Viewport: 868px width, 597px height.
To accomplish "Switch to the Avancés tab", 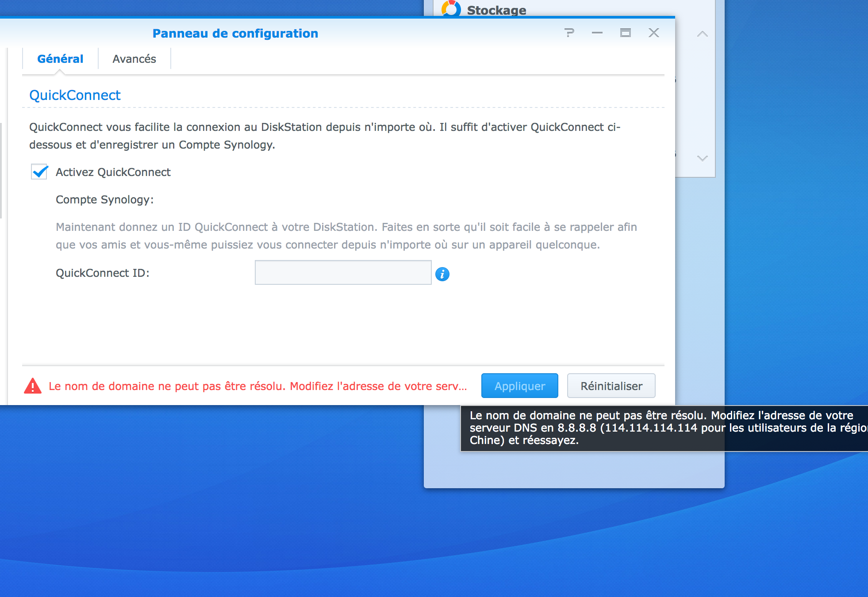I will click(x=134, y=59).
